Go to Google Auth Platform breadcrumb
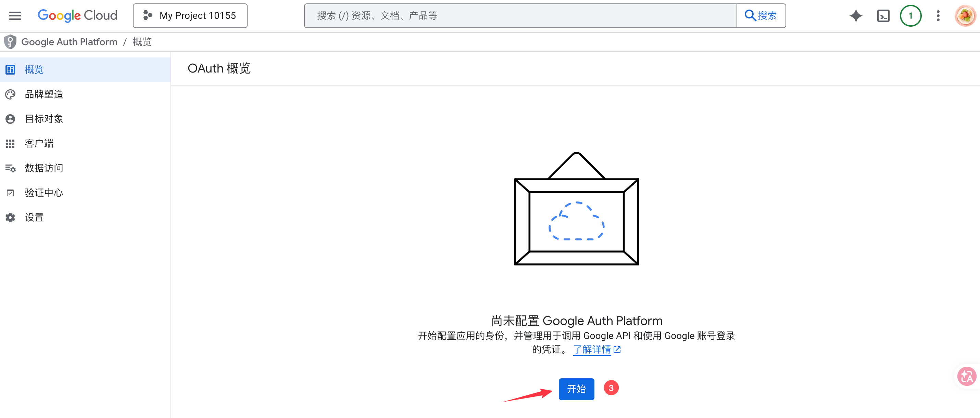 pyautogui.click(x=69, y=42)
